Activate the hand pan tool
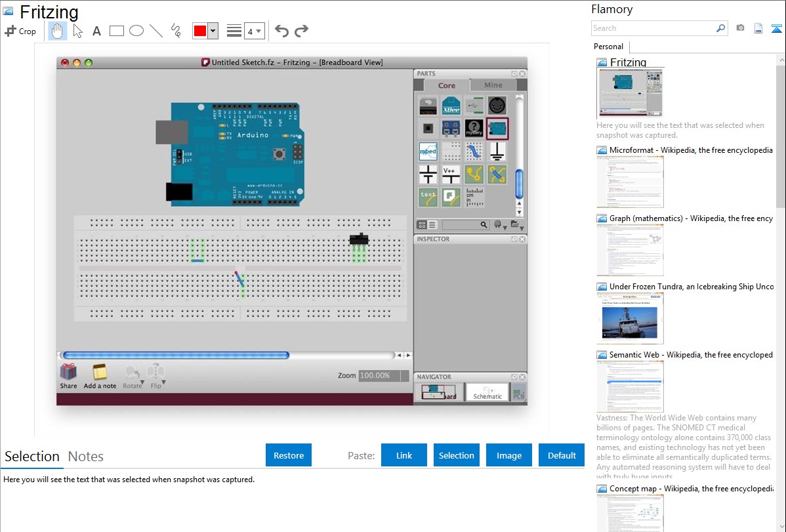 (x=58, y=31)
